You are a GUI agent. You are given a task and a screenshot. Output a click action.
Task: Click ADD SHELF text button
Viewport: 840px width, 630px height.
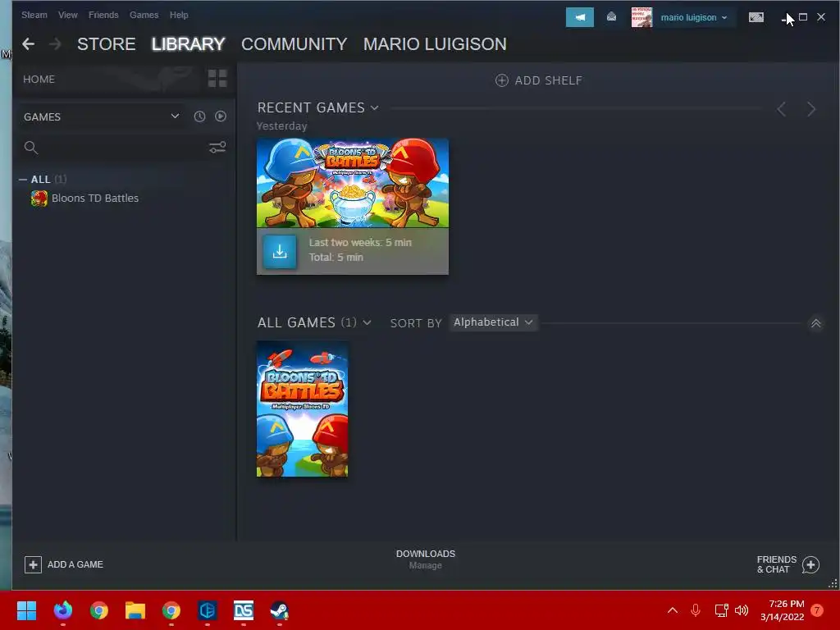pos(549,80)
